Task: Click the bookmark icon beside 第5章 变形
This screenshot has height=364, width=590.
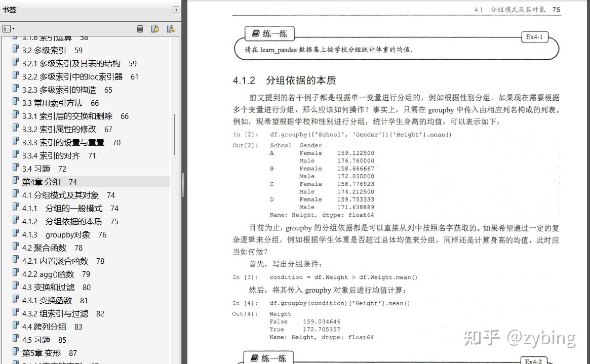Action: pyautogui.click(x=14, y=353)
